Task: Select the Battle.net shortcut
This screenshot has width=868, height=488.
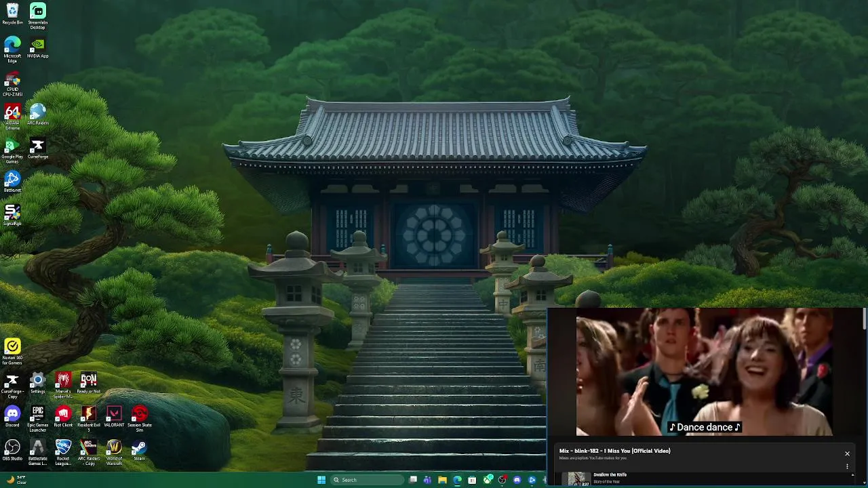Action: click(x=12, y=182)
